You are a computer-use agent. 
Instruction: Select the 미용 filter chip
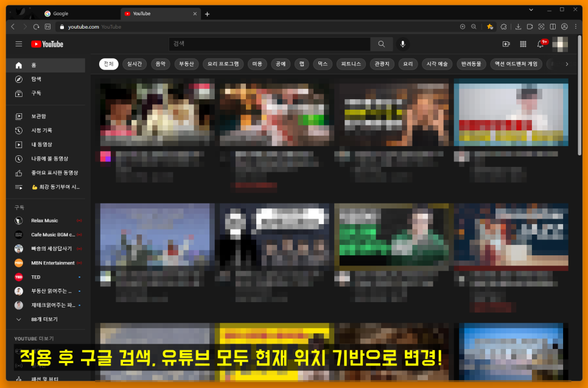coord(257,64)
